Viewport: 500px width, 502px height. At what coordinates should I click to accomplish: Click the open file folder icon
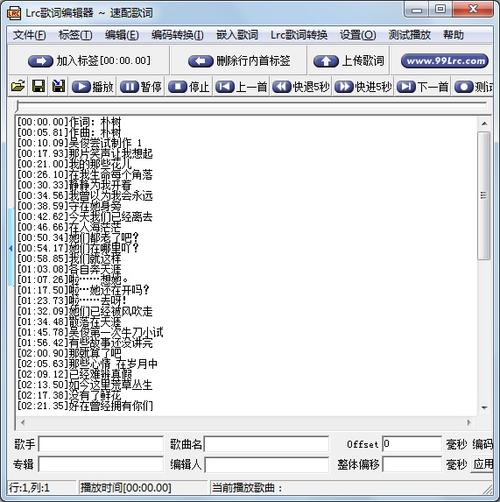18,87
